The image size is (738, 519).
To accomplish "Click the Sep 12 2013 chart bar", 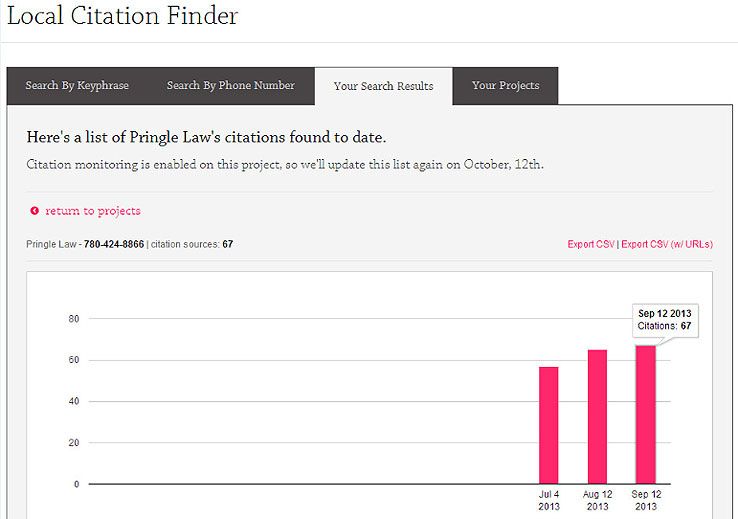I will tap(645, 414).
